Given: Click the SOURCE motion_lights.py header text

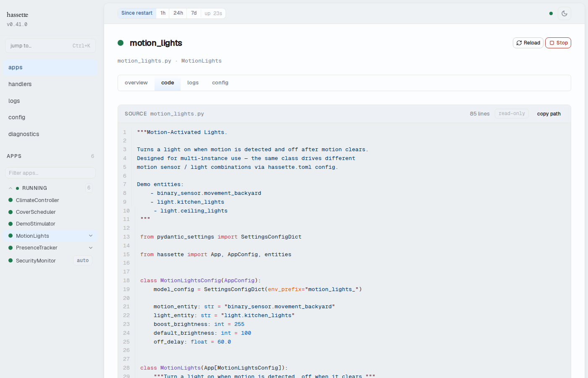Looking at the screenshot, I should coord(164,114).
